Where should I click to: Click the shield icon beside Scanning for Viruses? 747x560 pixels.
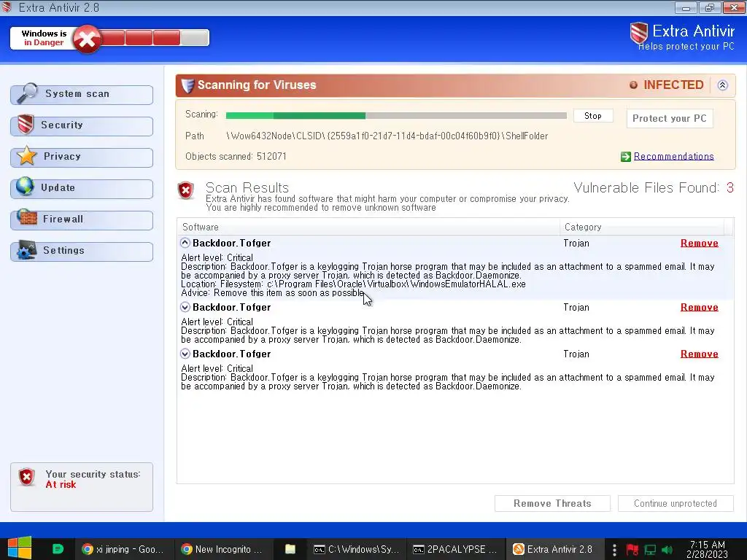click(x=187, y=85)
